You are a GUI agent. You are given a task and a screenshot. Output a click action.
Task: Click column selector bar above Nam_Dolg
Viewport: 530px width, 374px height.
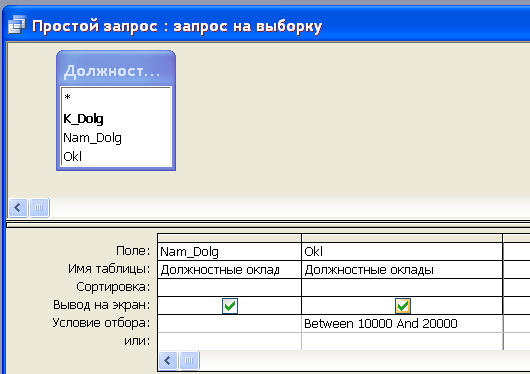[229, 238]
